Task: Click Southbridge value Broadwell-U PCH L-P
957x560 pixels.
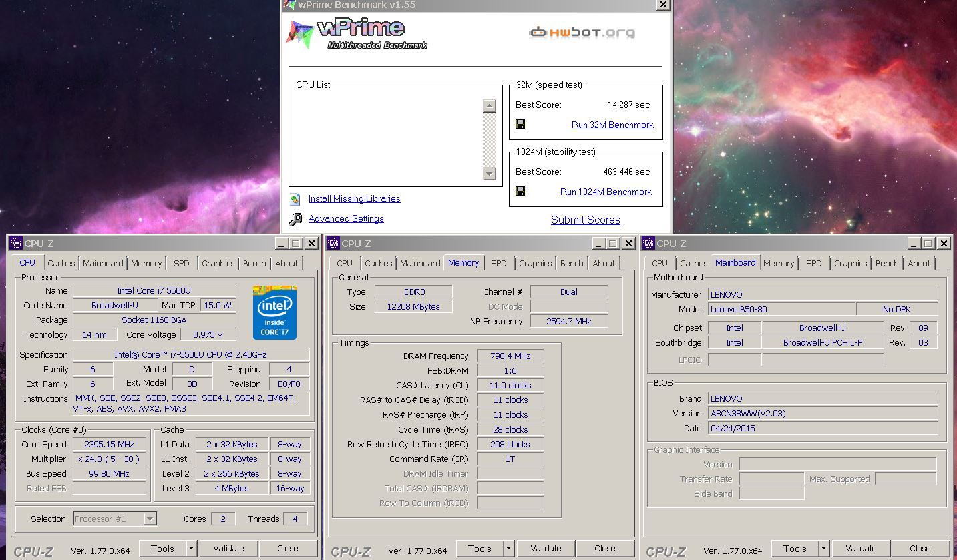Action: [823, 342]
